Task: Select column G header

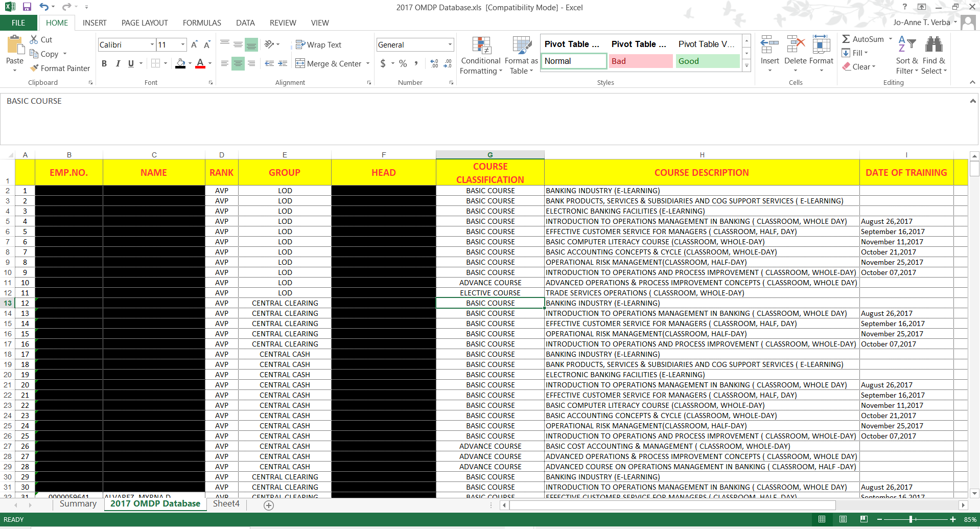Action: click(x=490, y=154)
